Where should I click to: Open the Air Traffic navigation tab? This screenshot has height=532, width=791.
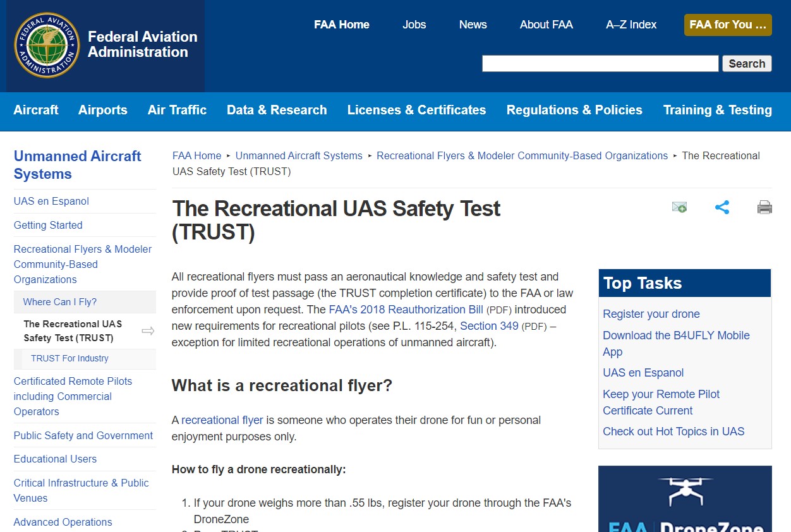click(x=177, y=110)
